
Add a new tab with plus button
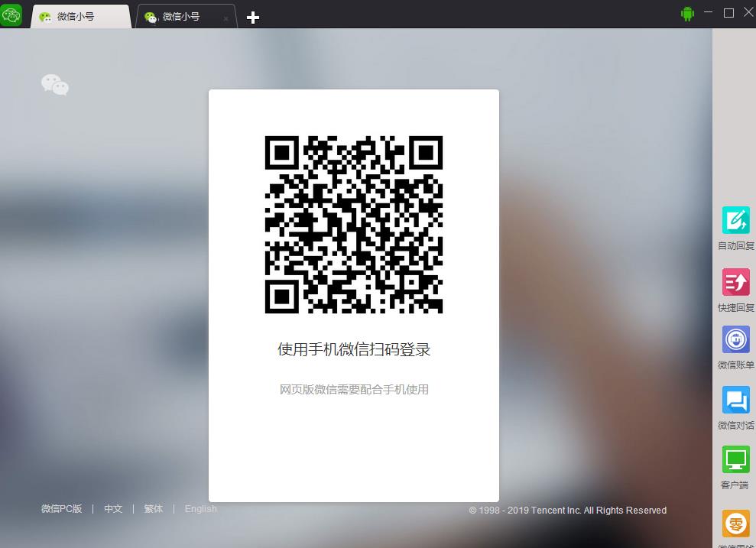(x=253, y=18)
